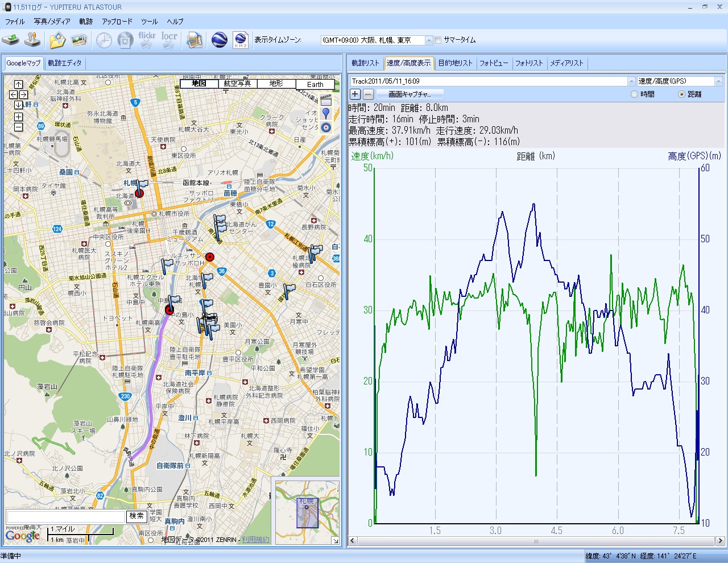
Task: Click the map export document icon
Action: [x=195, y=40]
